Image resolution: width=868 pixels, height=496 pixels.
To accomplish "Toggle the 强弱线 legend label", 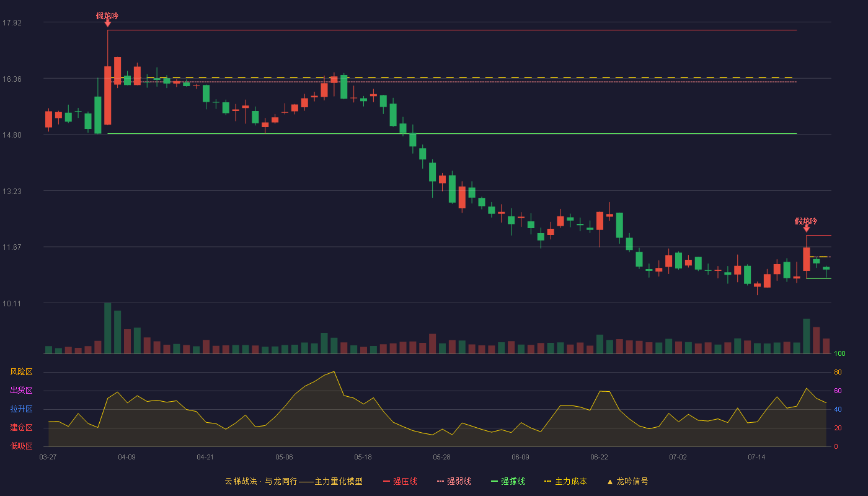I will pos(459,481).
